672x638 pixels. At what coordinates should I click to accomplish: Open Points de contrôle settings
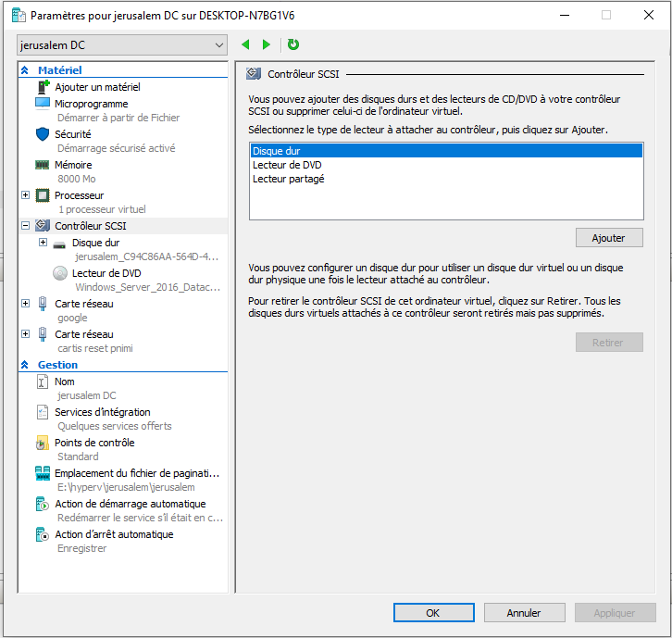point(94,443)
